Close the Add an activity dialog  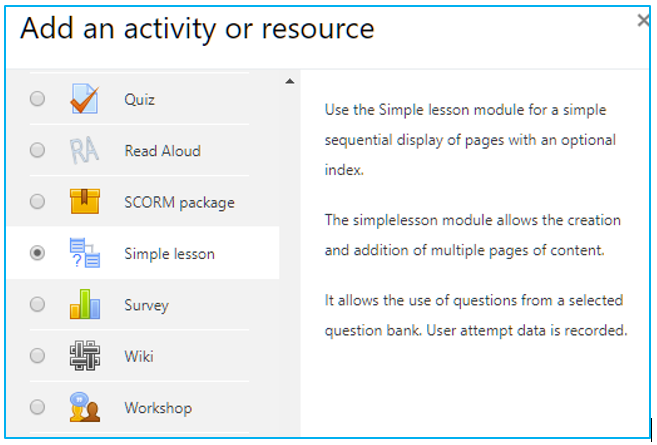[643, 20]
